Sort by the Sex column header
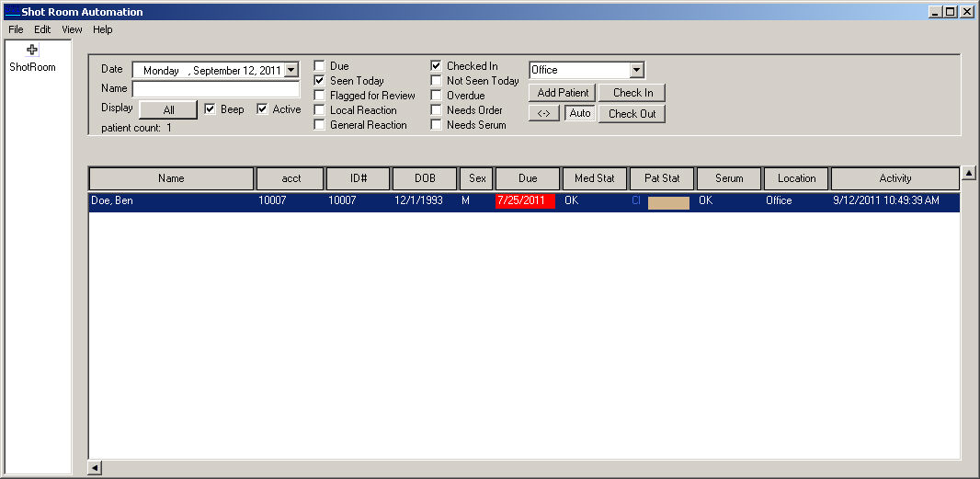Image resolution: width=980 pixels, height=479 pixels. click(477, 178)
